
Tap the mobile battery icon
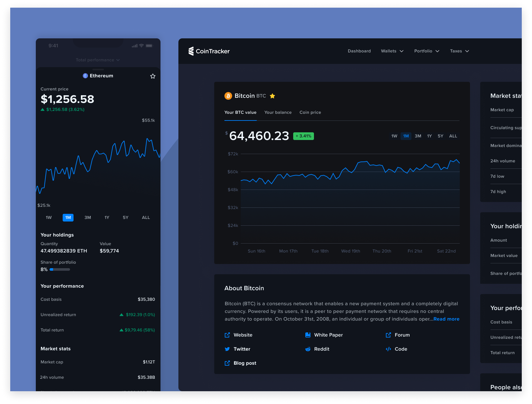pos(149,46)
